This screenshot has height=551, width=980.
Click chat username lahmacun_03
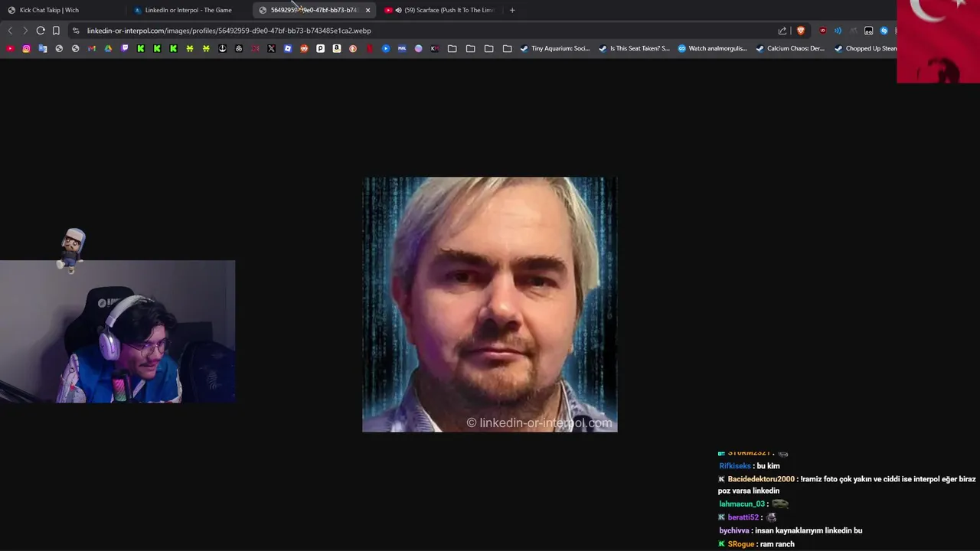click(x=742, y=504)
